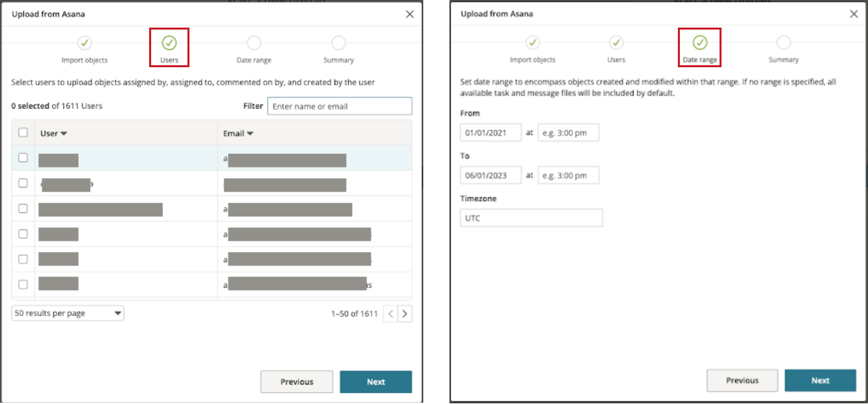This screenshot has width=868, height=404.
Task: Go to previous page of user results
Action: (390, 314)
